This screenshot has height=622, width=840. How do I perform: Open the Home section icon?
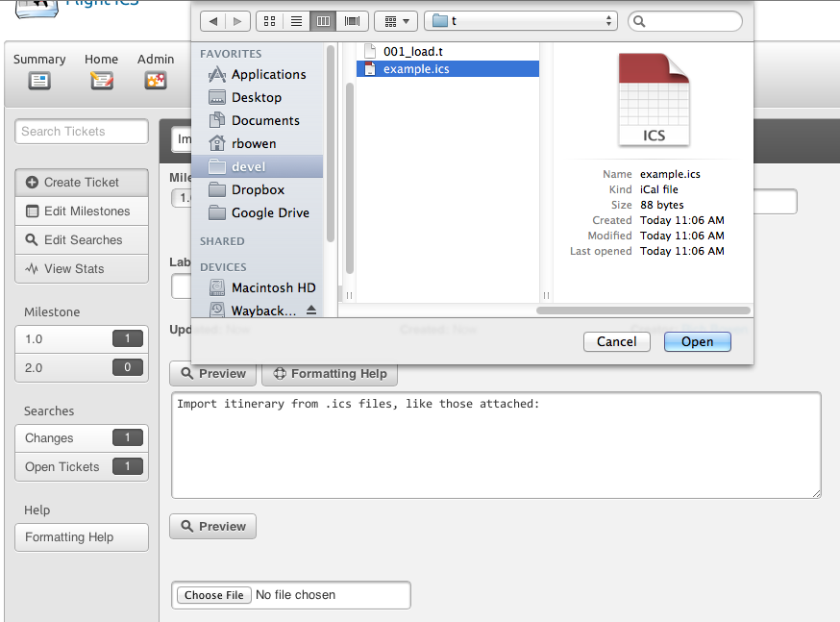coord(101,81)
